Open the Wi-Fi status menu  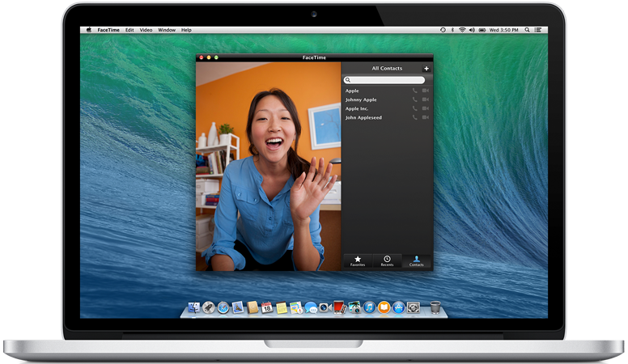click(462, 30)
